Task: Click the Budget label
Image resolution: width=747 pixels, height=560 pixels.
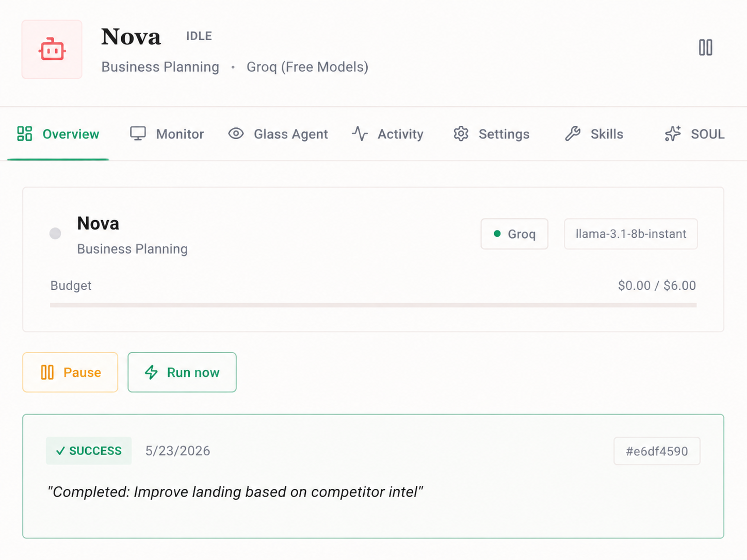Action: tap(71, 286)
